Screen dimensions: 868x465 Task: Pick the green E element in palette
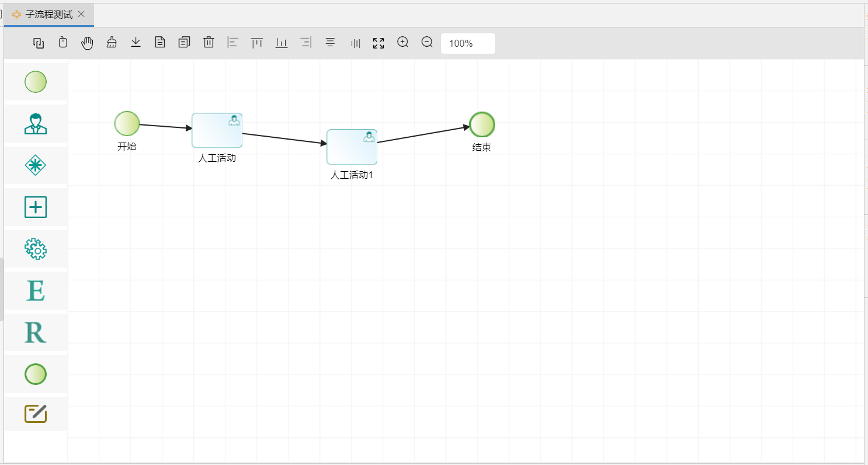(36, 290)
